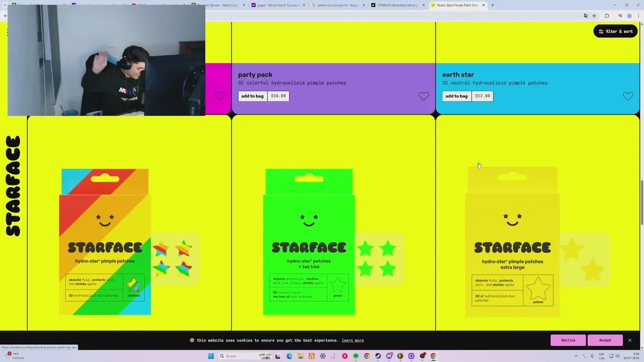Image resolution: width=644 pixels, height=362 pixels.
Task: Click the active Chrome icon in taskbar
Action: tap(433, 356)
